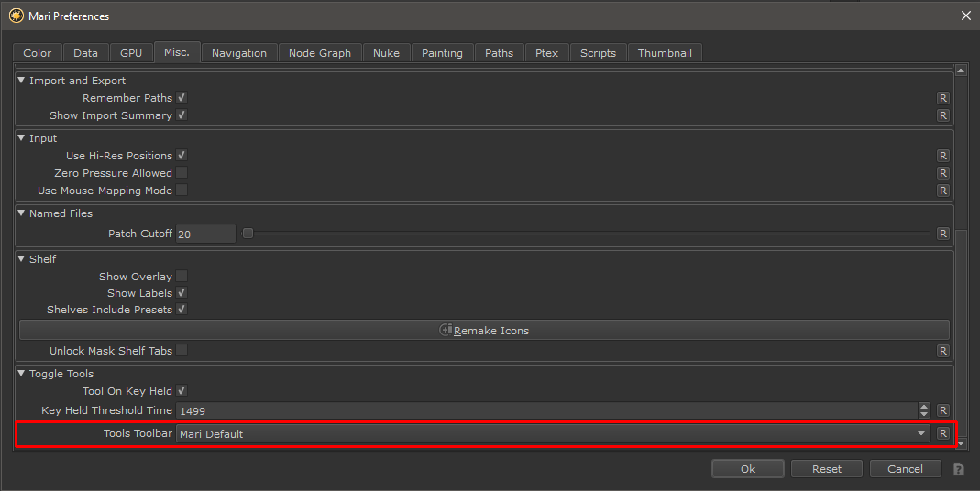
Task: Switch to the Node Graph tab
Action: point(319,53)
